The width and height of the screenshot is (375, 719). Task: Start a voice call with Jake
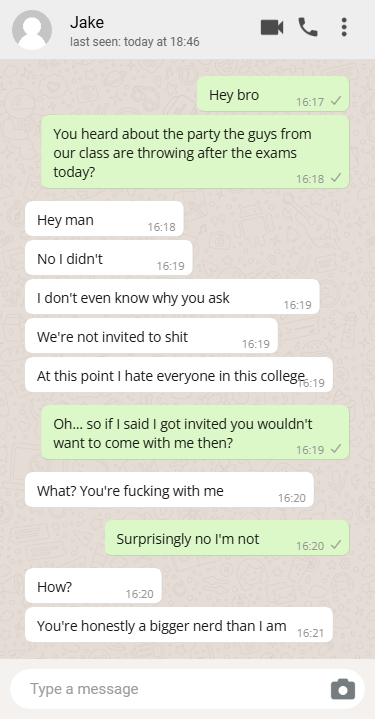(308, 27)
